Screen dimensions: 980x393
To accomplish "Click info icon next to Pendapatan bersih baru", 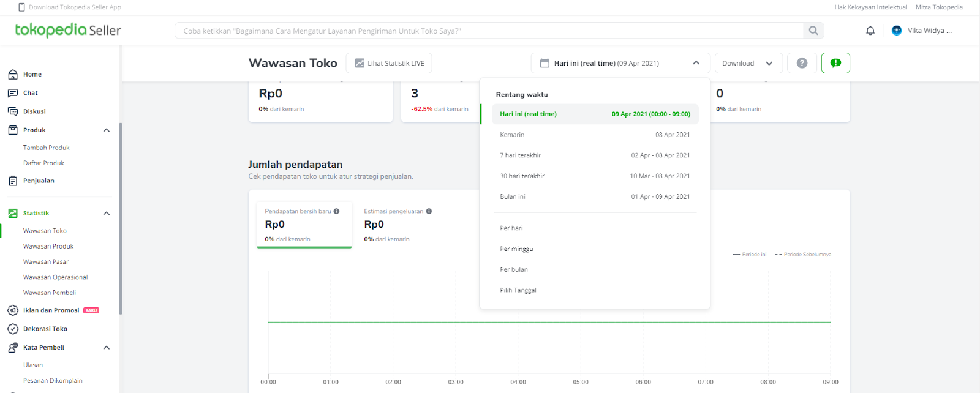I will tap(336, 211).
